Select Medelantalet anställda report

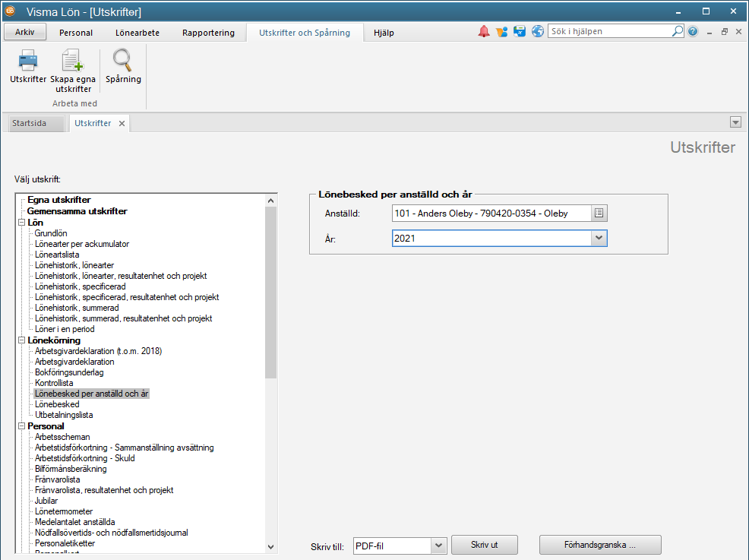[74, 522]
